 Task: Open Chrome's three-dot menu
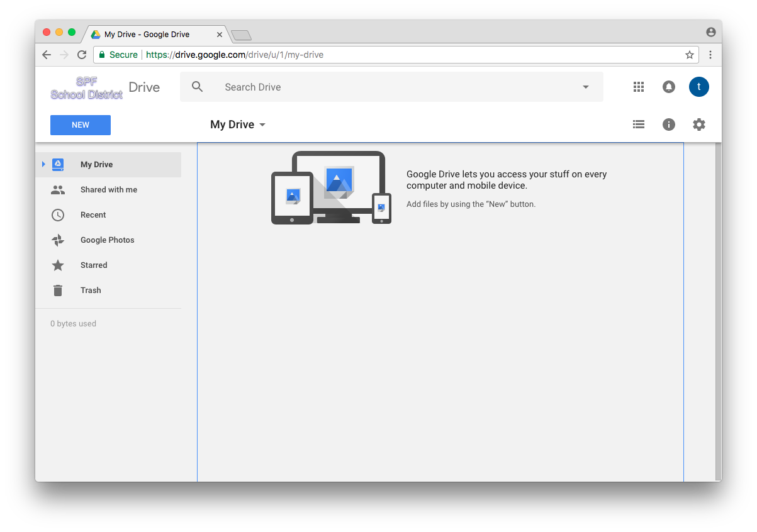[710, 55]
